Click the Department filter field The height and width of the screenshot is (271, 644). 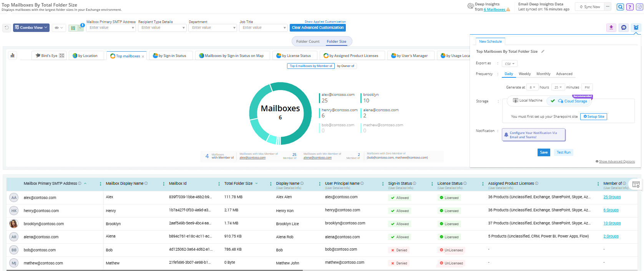pyautogui.click(x=212, y=28)
